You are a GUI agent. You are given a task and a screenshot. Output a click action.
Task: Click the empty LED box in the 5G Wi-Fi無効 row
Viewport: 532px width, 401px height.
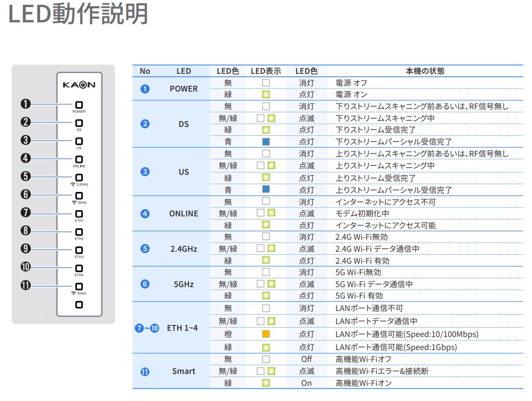click(266, 272)
